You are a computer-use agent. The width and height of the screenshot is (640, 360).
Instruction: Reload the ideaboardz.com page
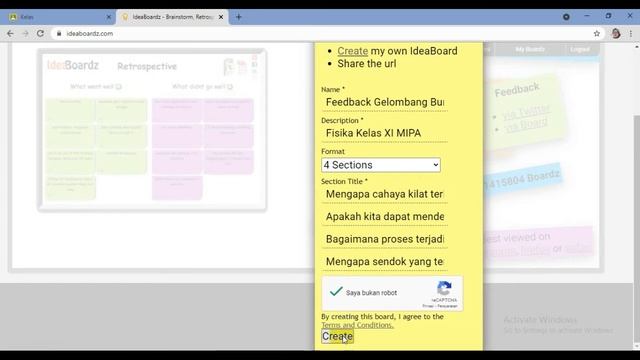coord(40,33)
